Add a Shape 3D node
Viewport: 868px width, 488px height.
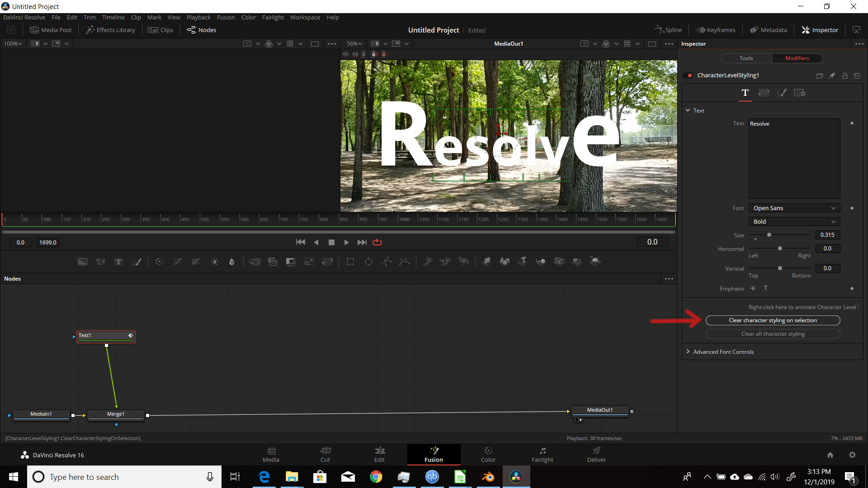(505, 261)
